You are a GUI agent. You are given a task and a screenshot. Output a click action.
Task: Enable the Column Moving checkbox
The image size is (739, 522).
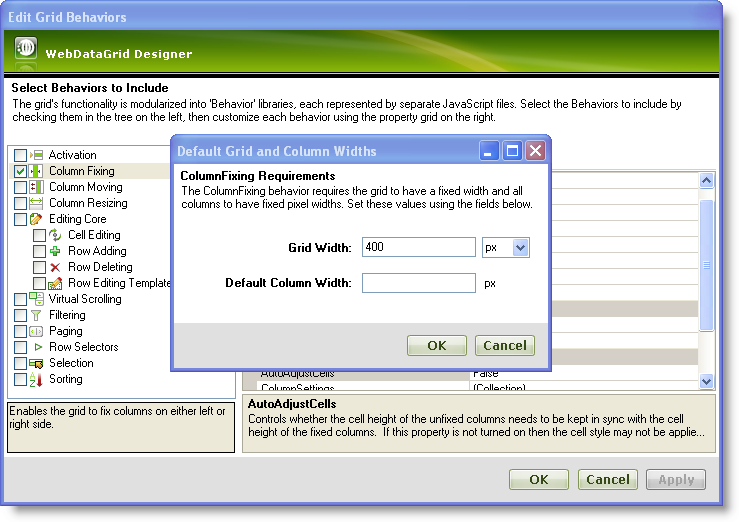tap(20, 187)
